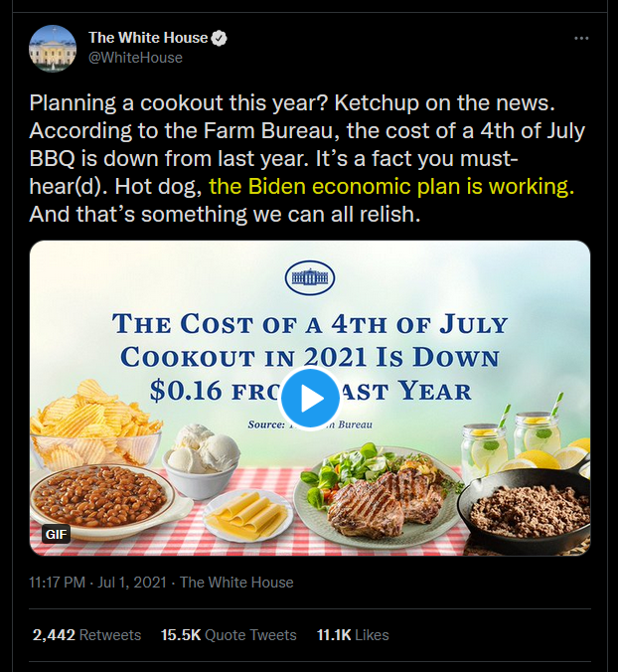View the 2,442 Retweets list

point(86,634)
